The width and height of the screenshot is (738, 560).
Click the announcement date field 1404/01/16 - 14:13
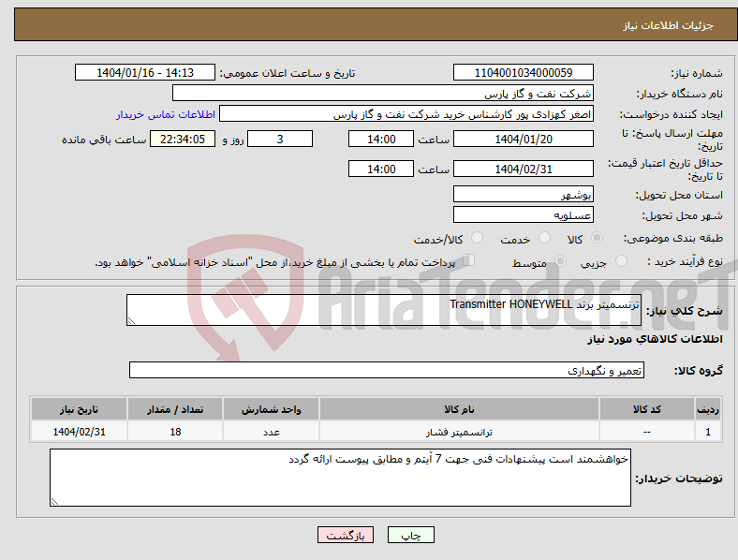145,72
